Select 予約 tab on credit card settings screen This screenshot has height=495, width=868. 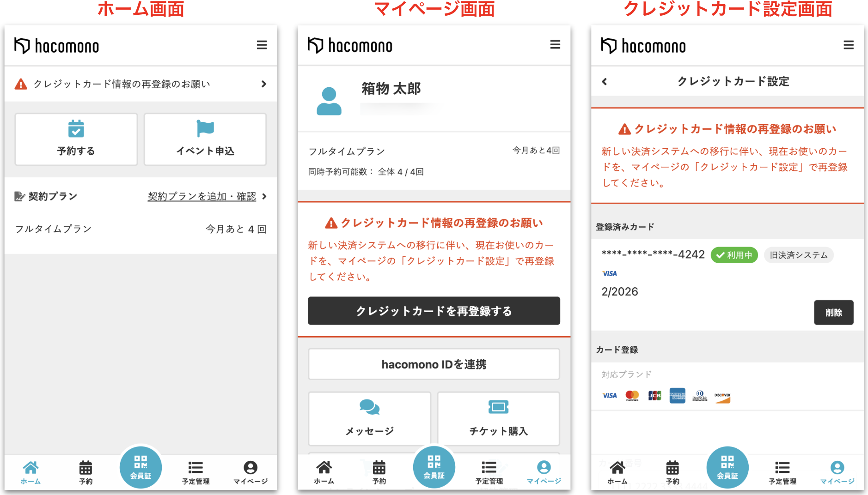(672, 472)
